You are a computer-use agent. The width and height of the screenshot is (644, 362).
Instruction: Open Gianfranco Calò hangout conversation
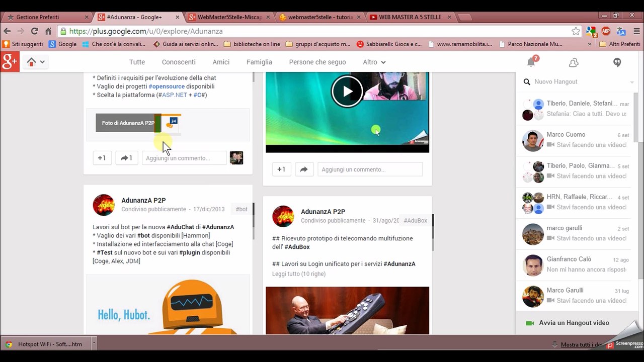575,264
